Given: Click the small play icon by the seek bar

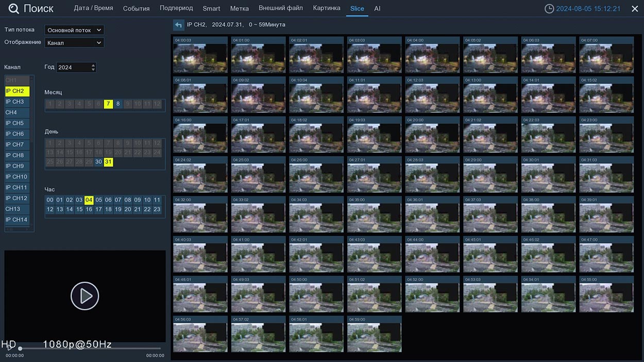Looking at the screenshot, I should tap(9, 347).
